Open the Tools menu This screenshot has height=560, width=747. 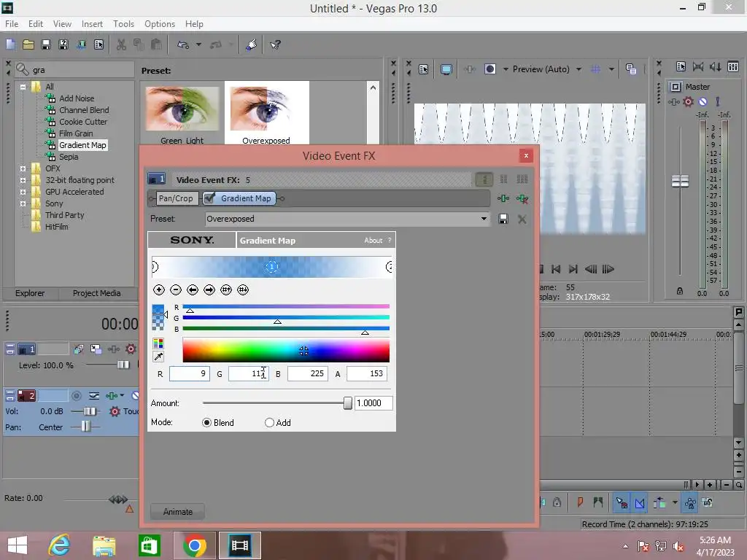[x=123, y=24]
